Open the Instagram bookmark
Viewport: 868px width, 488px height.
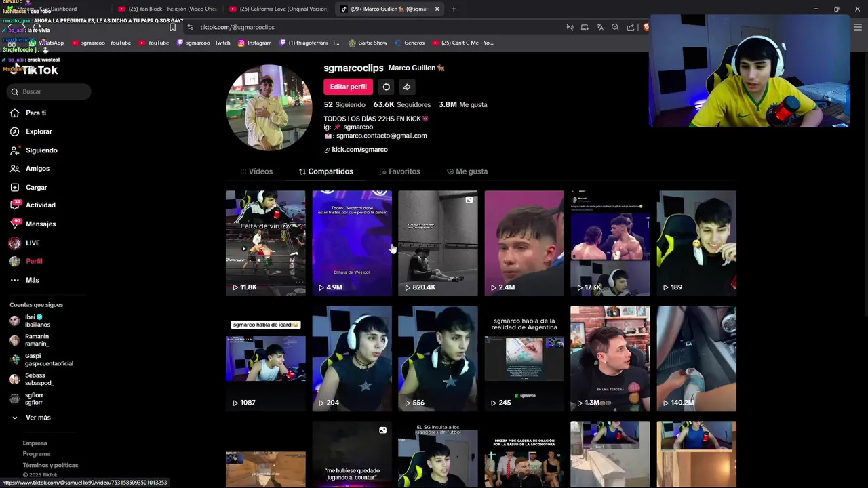click(254, 43)
